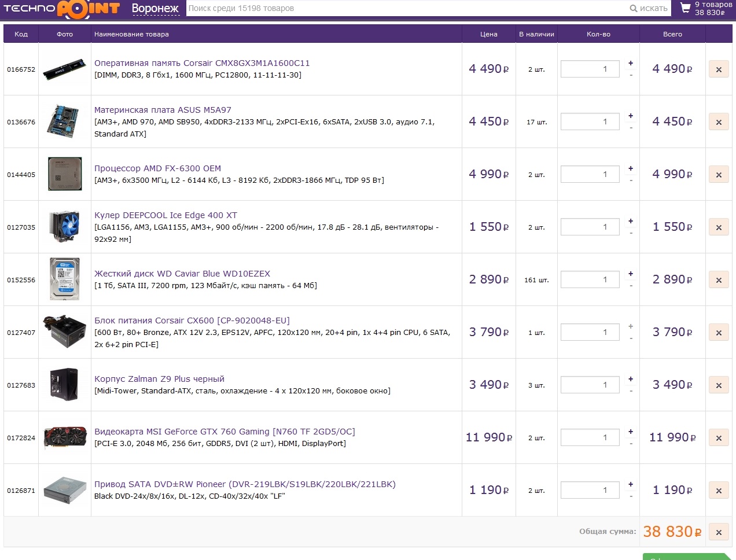Remove AMD FX-6300 processor from cart
Viewport: 736px width, 560px height.
point(719,175)
